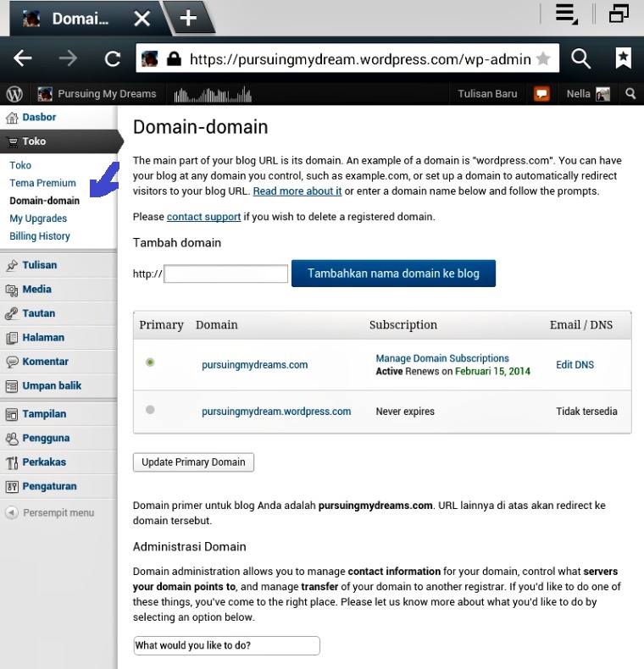Viewport: 644px width, 669px height.
Task: Click the http:// domain name field
Action: 226,274
